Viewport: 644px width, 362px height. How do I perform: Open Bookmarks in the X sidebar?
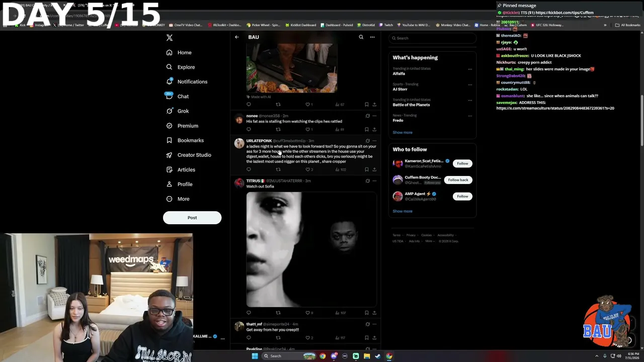pos(185,141)
